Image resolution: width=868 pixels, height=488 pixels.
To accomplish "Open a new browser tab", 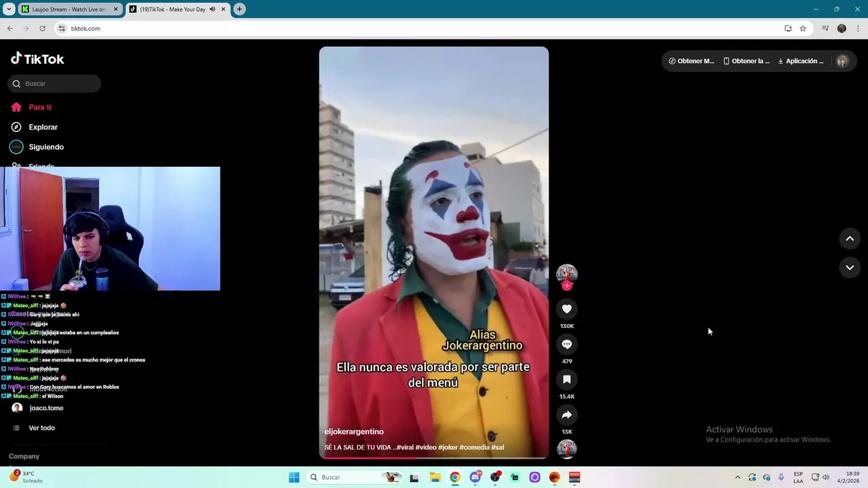I will tap(239, 9).
